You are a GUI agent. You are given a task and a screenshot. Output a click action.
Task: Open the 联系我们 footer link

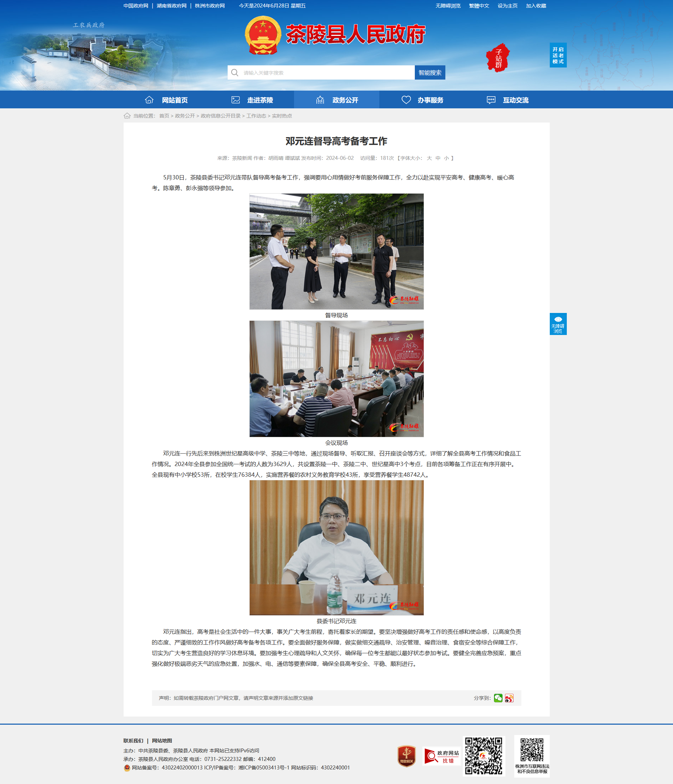click(x=134, y=741)
